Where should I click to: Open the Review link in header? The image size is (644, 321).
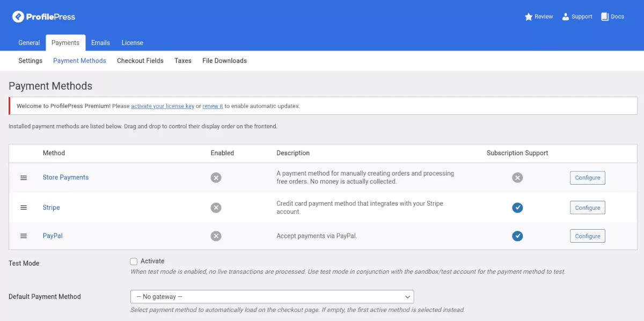coord(539,17)
